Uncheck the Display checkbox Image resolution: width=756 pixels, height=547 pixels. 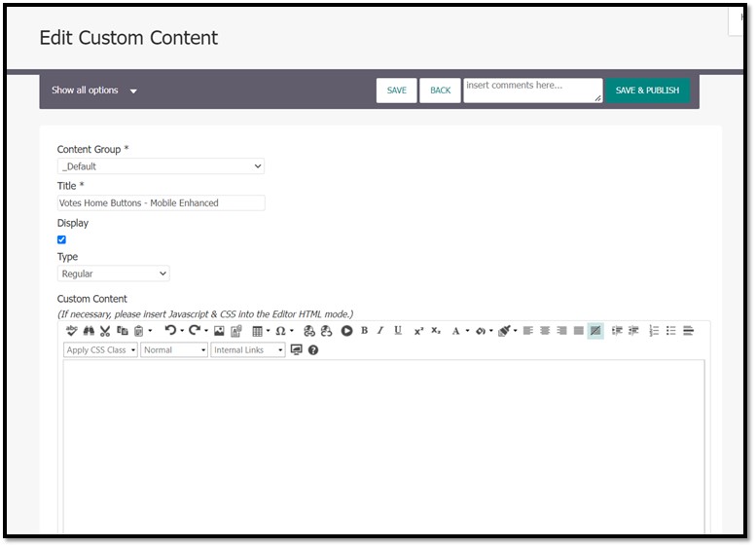62,239
